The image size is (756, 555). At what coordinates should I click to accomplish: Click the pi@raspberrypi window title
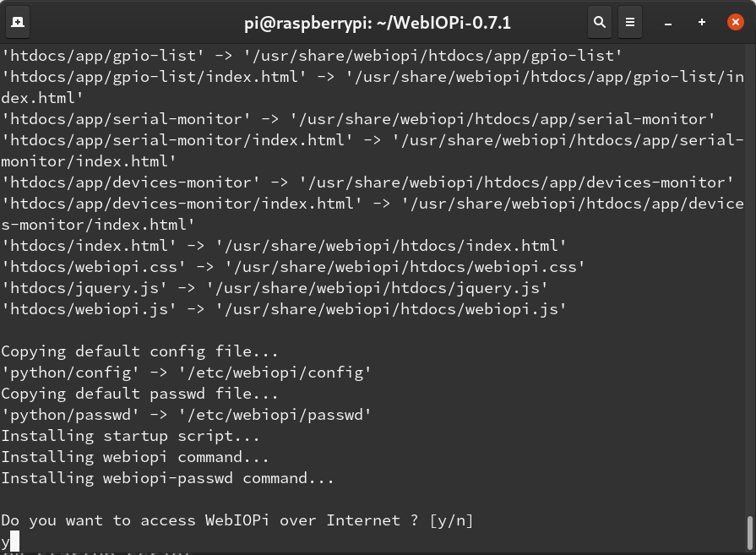point(378,22)
